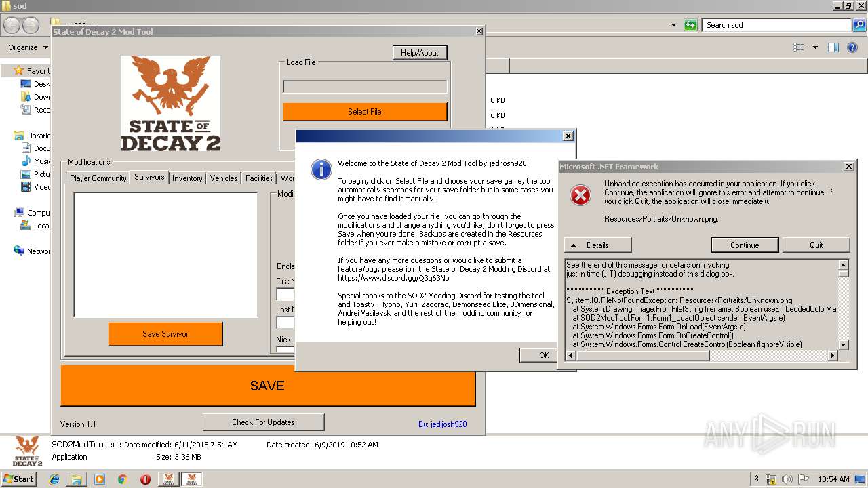The width and height of the screenshot is (868, 488).
Task: Switch to the Inventory tab
Action: (x=187, y=178)
